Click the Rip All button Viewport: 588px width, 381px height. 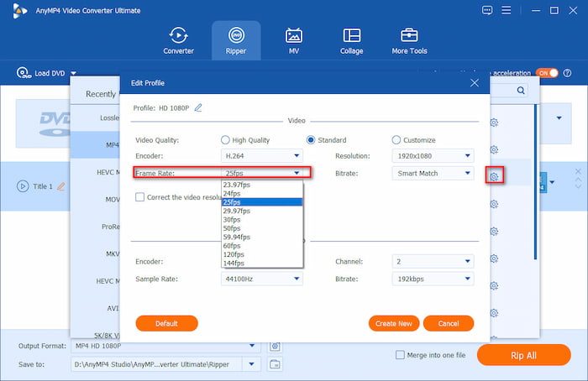tap(524, 355)
